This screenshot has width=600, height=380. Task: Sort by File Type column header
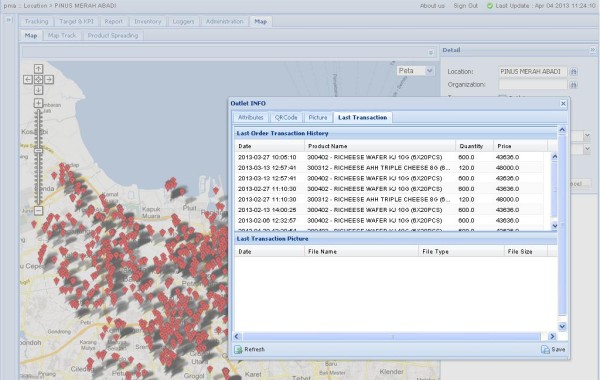point(461,251)
